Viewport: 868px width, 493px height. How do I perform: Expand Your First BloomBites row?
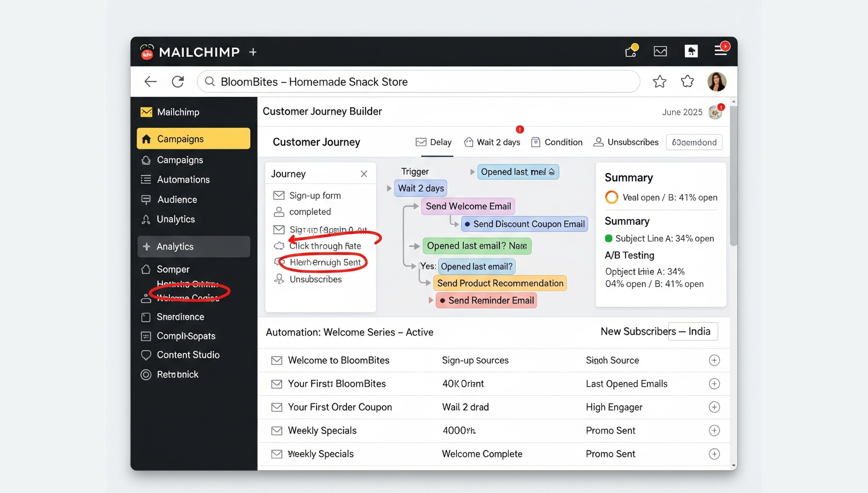coord(714,384)
